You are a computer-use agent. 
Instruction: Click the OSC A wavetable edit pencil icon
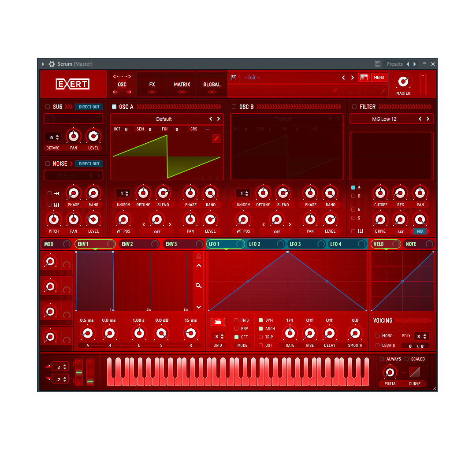216,138
